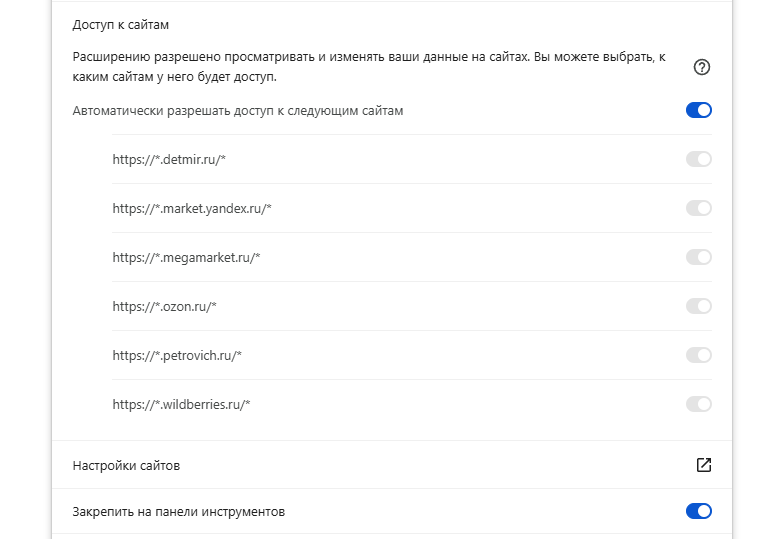Toggle access switch for megamarket.ru
The width and height of the screenshot is (773, 539).
coord(698,257)
